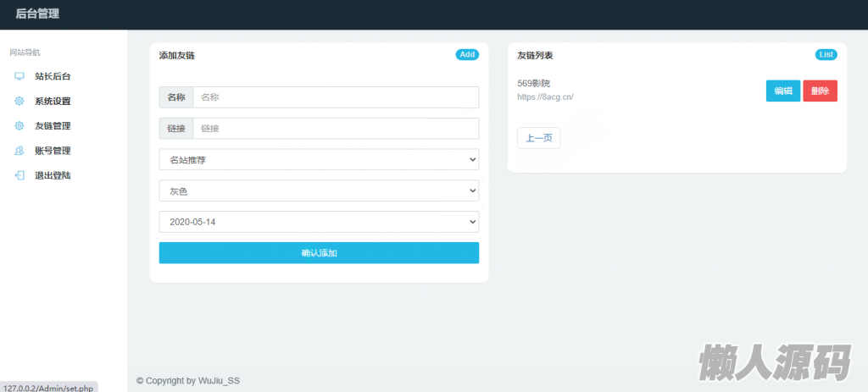The image size is (868, 392).
Task: Click the gear icon beside 友链管理
Action: coord(19,125)
